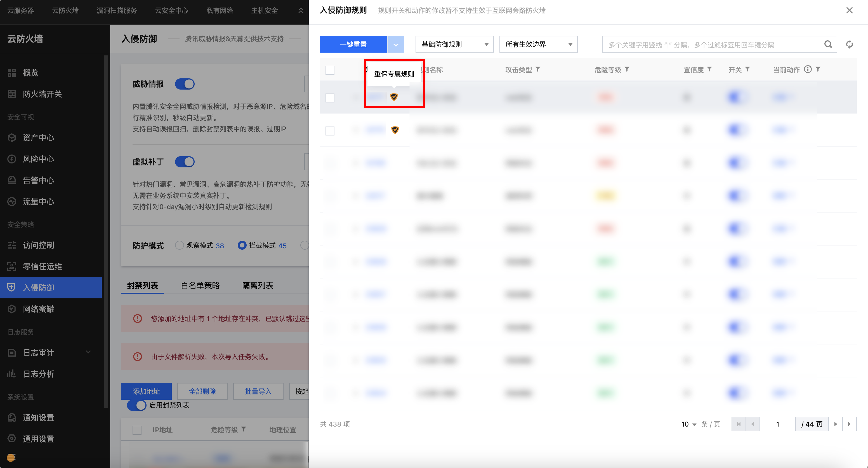This screenshot has height=468, width=868.
Task: Filter by 当前动作 funnel icon
Action: 818,69
